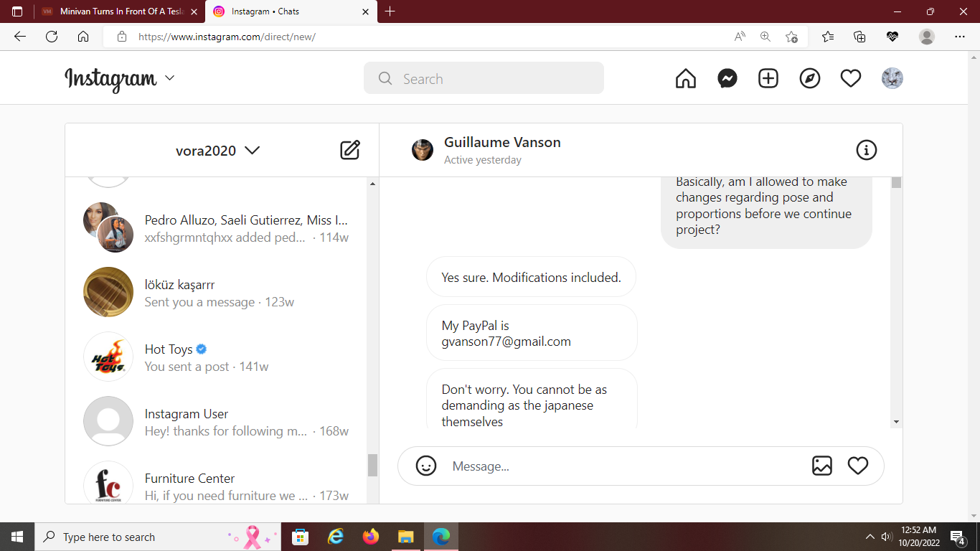
Task: Click Read aloud icon in address bar
Action: 740,37
